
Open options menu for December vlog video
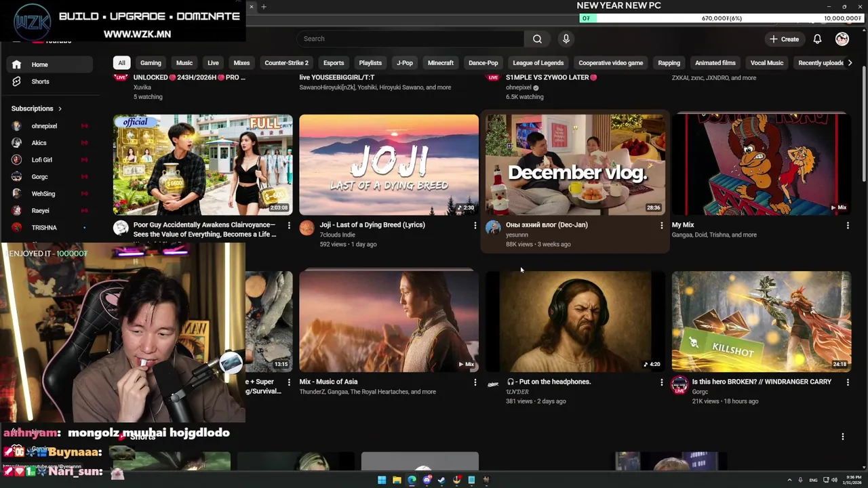[x=661, y=225]
